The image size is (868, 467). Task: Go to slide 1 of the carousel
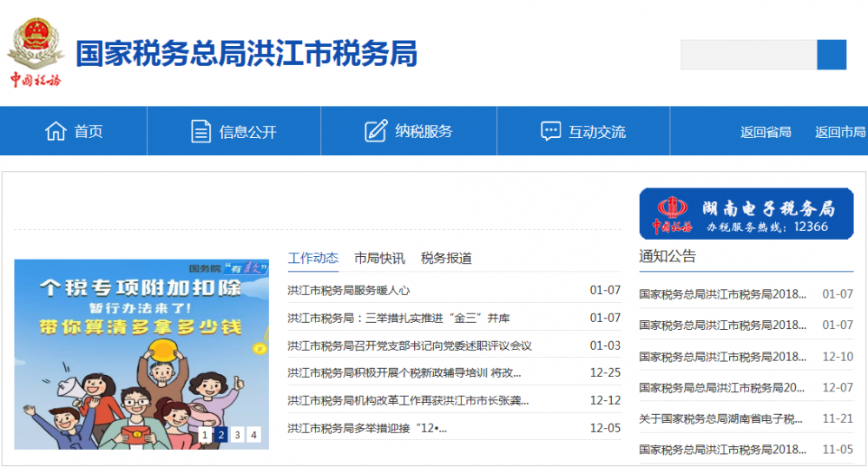click(x=205, y=435)
